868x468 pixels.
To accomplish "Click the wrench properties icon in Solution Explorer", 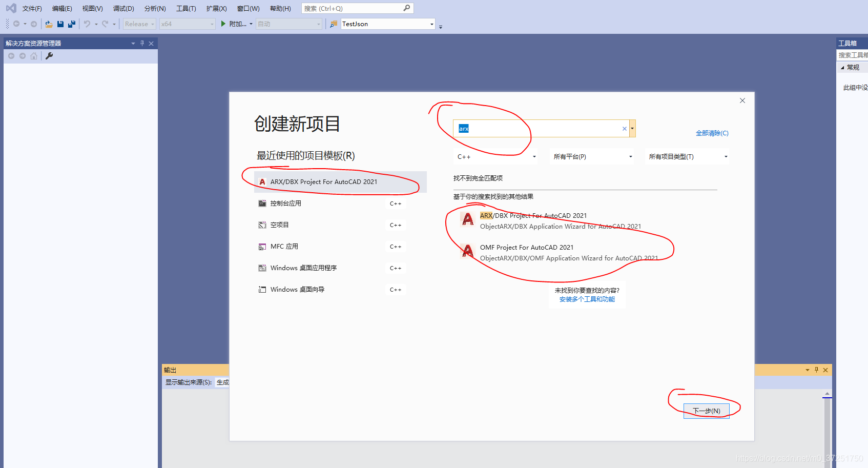I will (49, 56).
